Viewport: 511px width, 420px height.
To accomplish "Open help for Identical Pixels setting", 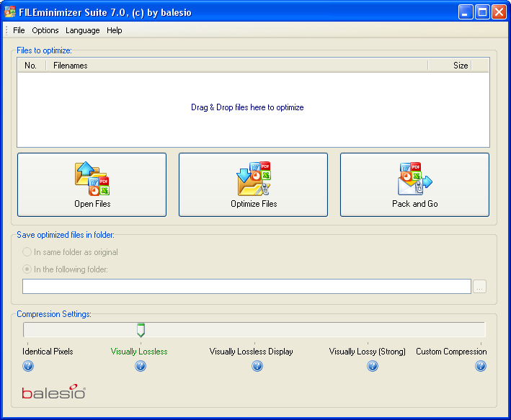I will point(28,366).
